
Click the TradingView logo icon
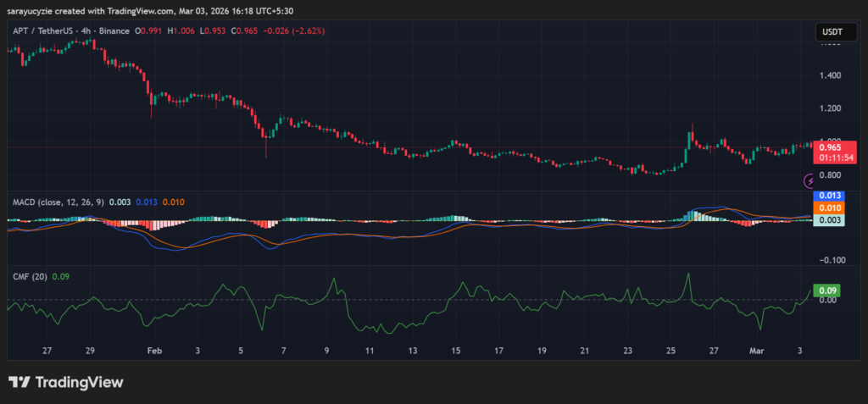19,382
